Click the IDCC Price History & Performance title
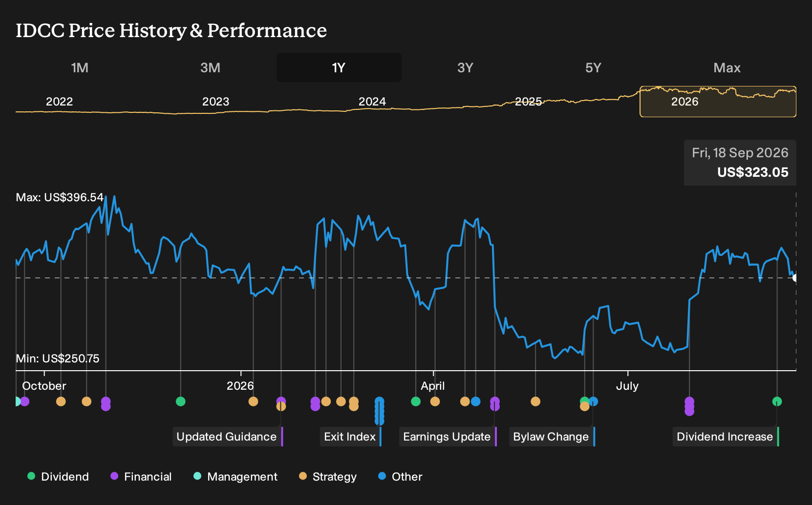 (171, 30)
